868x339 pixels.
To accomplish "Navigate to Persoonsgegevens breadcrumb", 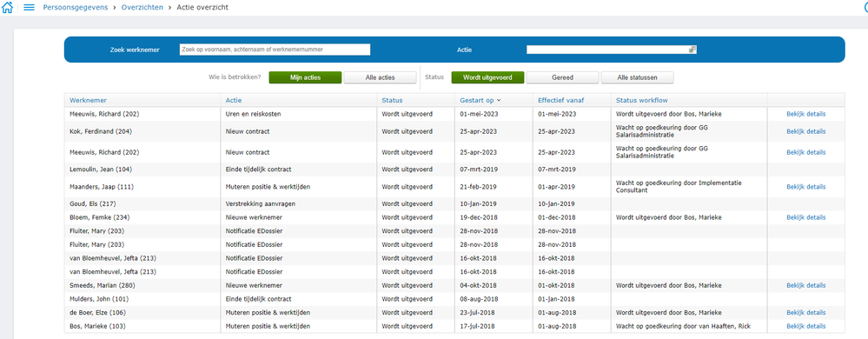I will point(76,7).
